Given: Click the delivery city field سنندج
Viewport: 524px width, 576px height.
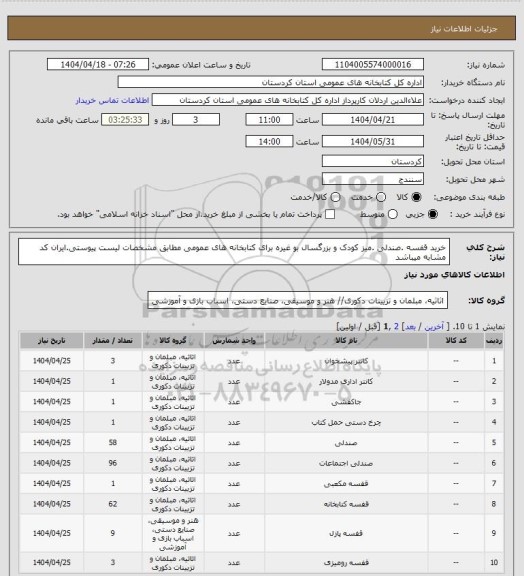Looking at the screenshot, I should coord(373,179).
